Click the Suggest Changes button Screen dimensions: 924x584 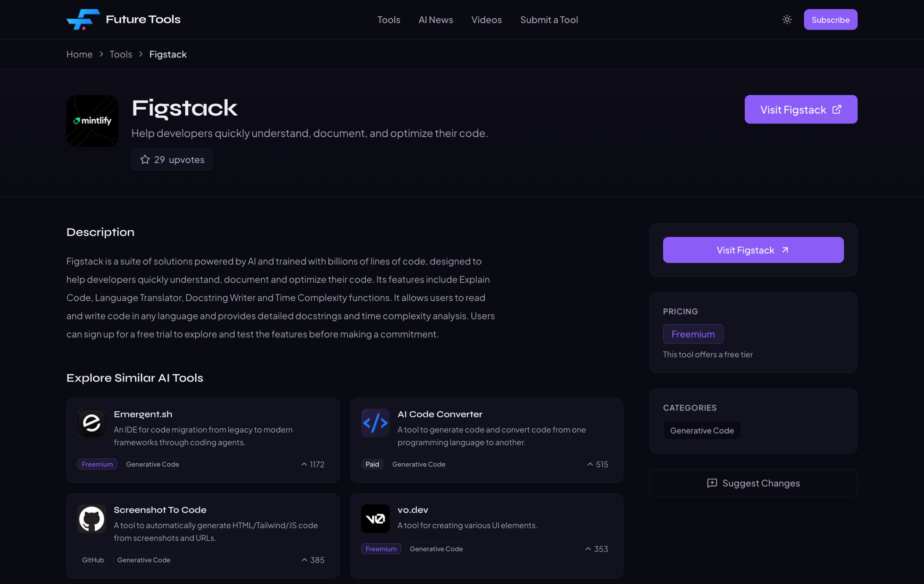[x=753, y=483]
